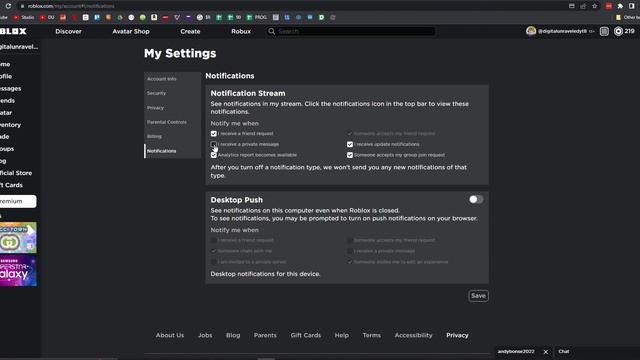This screenshot has height=360, width=640.
Task: Open the Avatar Shop menu
Action: point(131,31)
